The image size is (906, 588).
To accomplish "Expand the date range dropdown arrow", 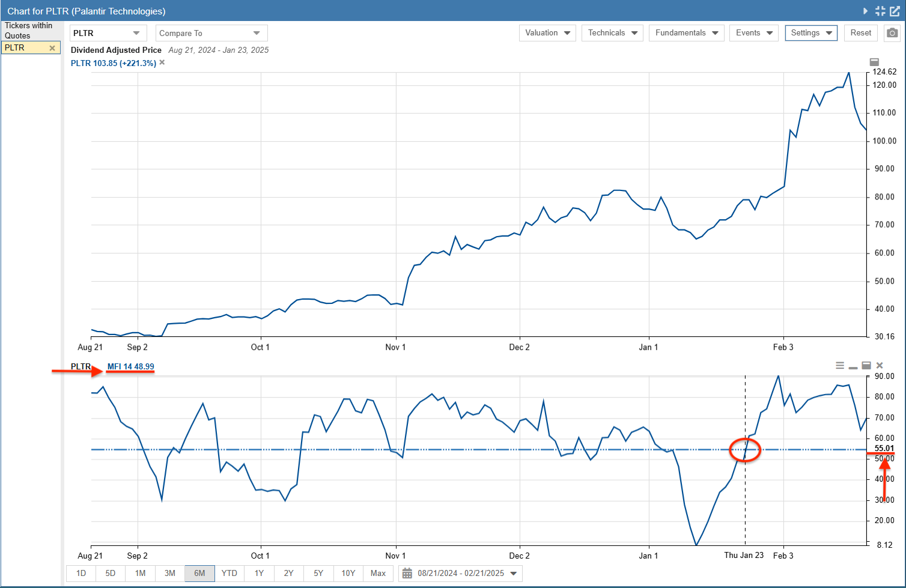I will coord(514,574).
